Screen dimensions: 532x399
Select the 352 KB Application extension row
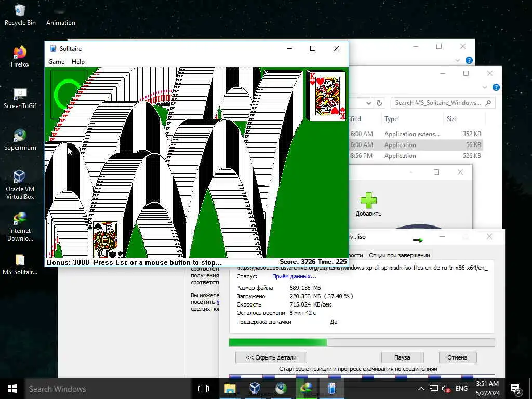[x=416, y=134]
